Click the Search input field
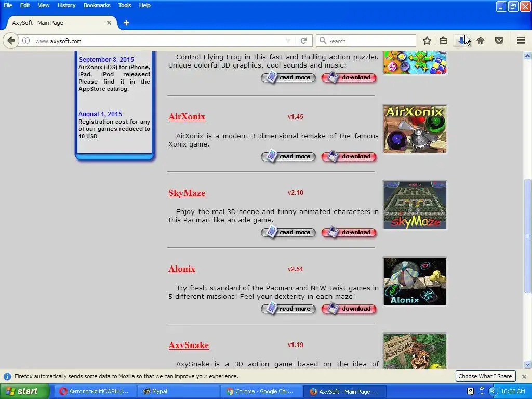The height and width of the screenshot is (399, 532). pyautogui.click(x=366, y=41)
